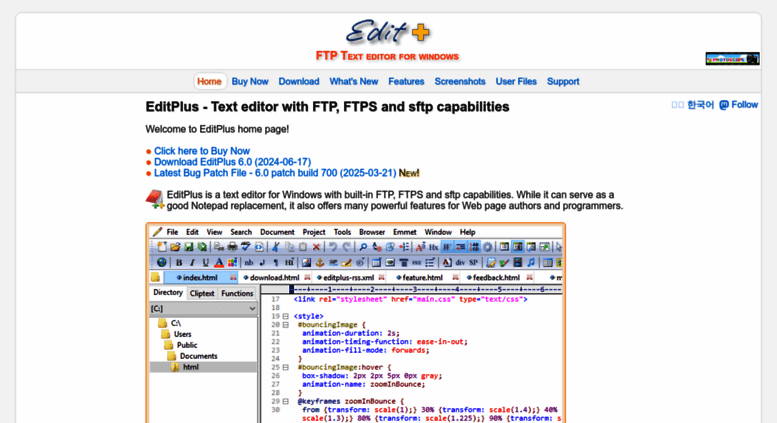Collapse the keyframes block at line 29
Image resolution: width=777 pixels, height=423 pixels.
coord(286,401)
